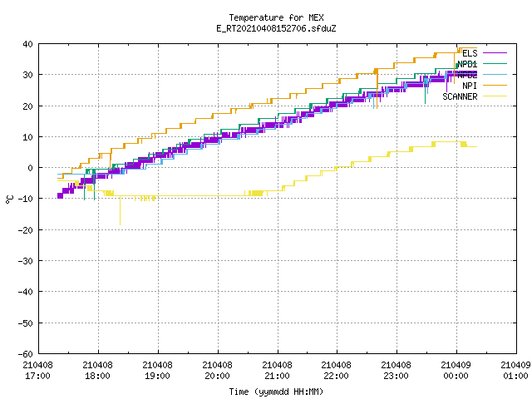This screenshot has width=532, height=399.
Task: Click the x-axis tick label 210408 20:00
Action: pyautogui.click(x=217, y=371)
